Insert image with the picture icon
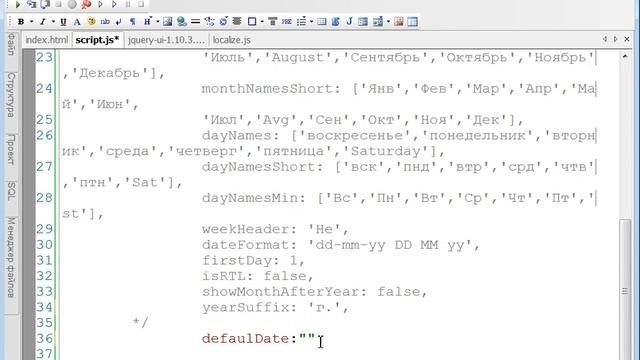Screen dimensions: 640x360 tap(167, 22)
